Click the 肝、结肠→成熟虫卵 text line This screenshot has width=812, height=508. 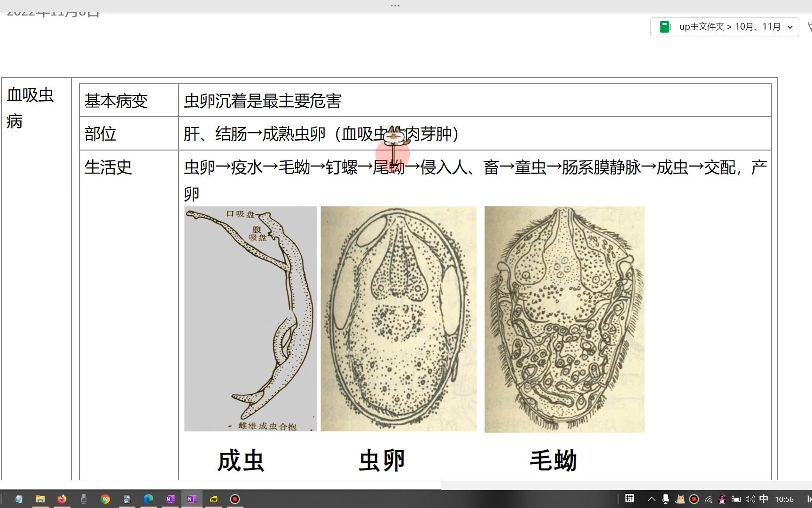click(x=321, y=134)
